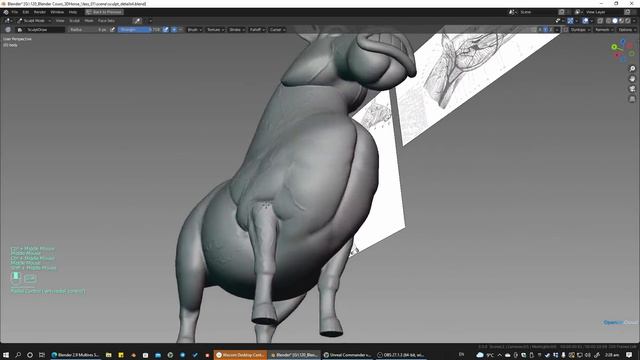Click the active tool brush icon
This screenshot has width=640, height=360.
pos(8,30)
